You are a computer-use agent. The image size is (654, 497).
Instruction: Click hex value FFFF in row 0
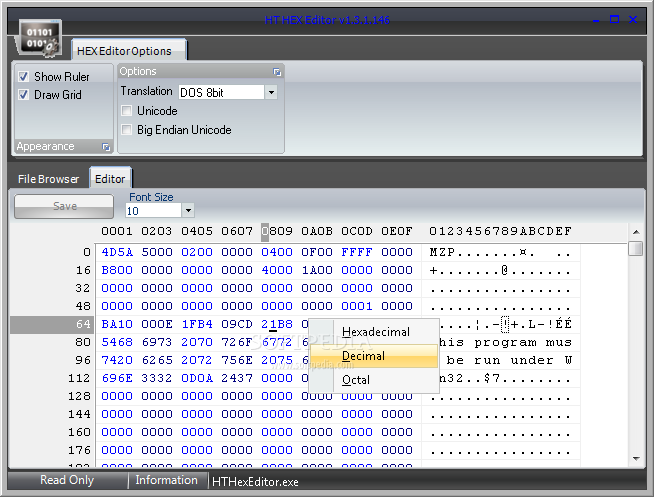[357, 252]
